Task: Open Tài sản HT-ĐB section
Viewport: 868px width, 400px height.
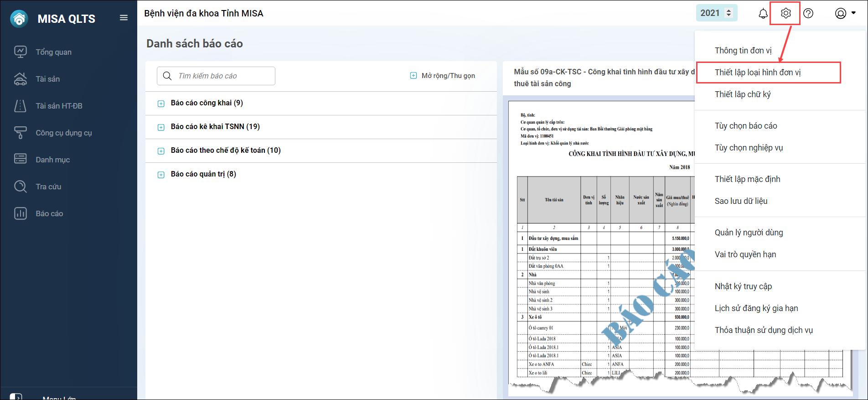Action: (x=59, y=106)
